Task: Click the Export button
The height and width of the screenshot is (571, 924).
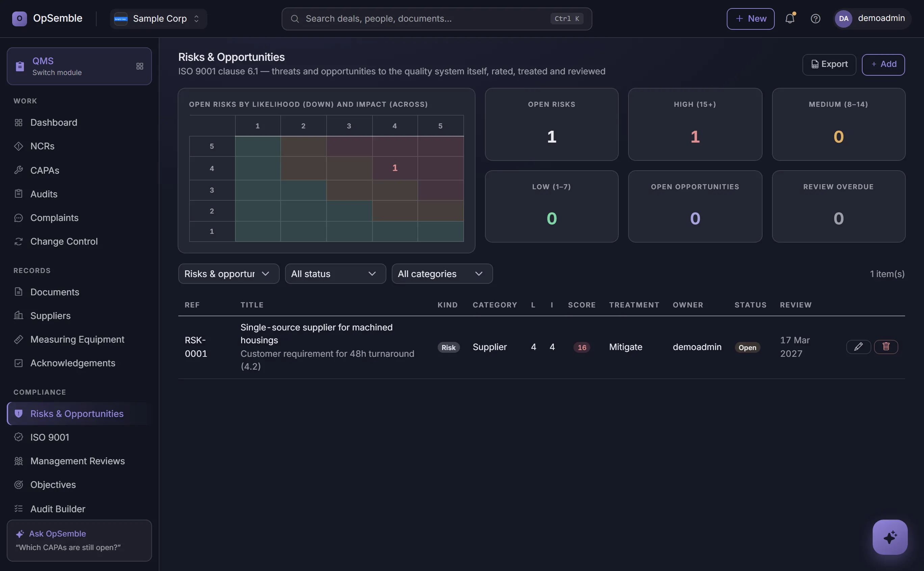Action: pos(829,65)
